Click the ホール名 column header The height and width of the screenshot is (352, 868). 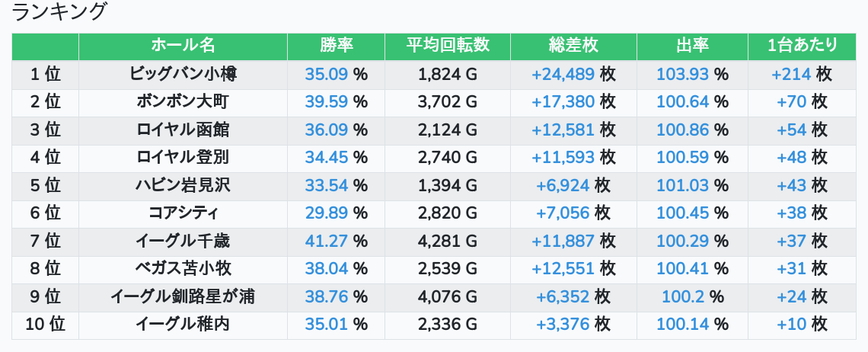[183, 46]
